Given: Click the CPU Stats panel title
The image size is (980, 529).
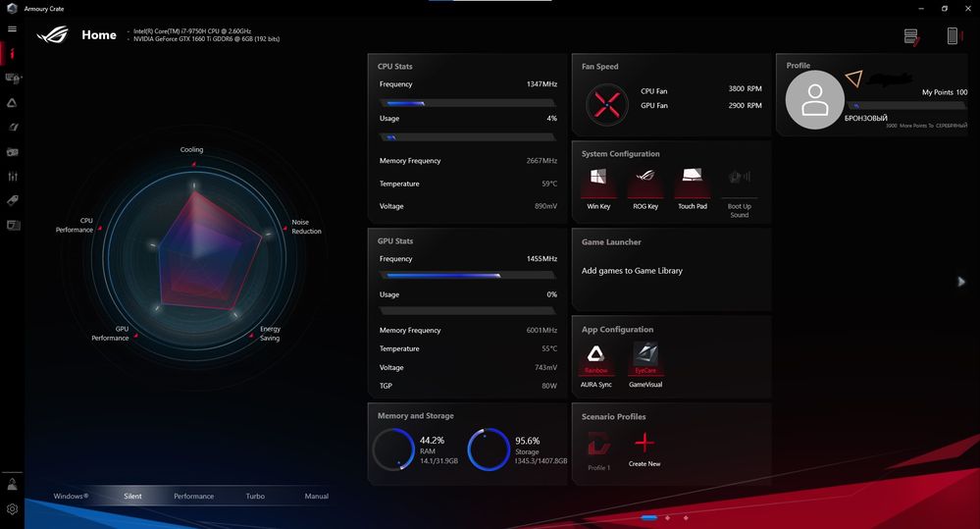Looking at the screenshot, I should click(x=395, y=67).
